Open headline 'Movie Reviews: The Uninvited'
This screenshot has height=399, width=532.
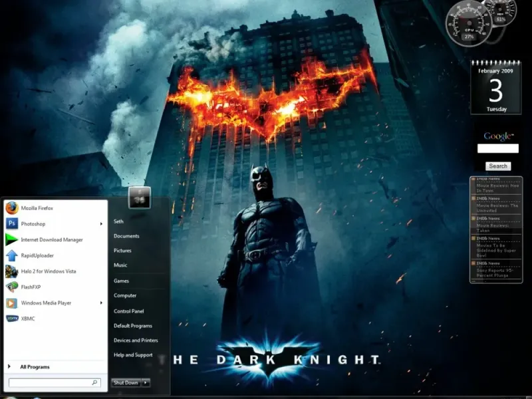(x=497, y=208)
